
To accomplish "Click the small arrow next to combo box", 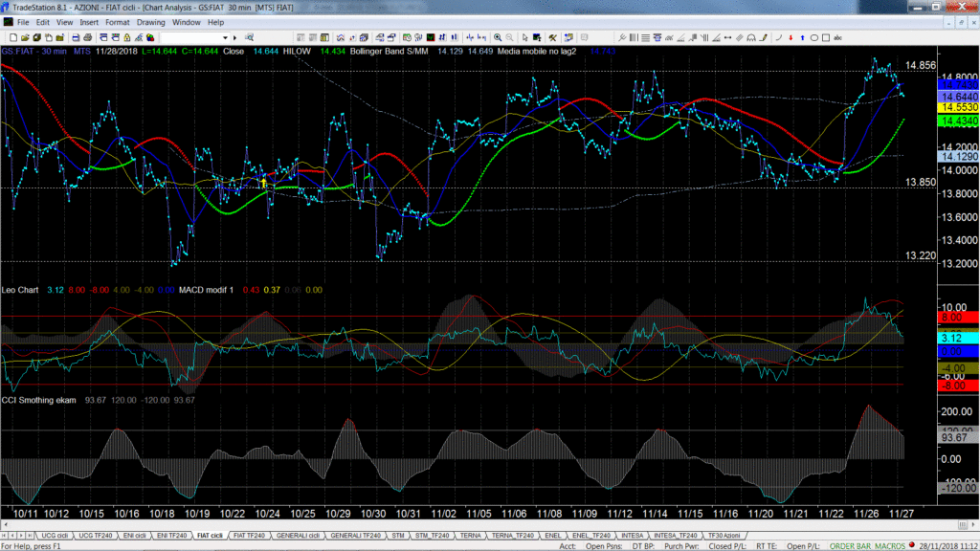I will [235, 37].
